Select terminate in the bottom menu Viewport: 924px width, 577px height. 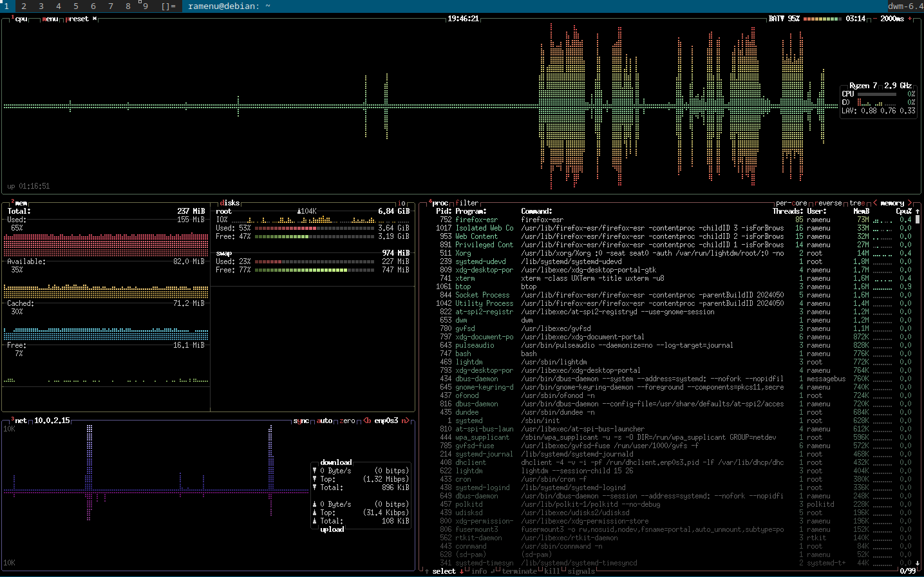click(x=520, y=571)
